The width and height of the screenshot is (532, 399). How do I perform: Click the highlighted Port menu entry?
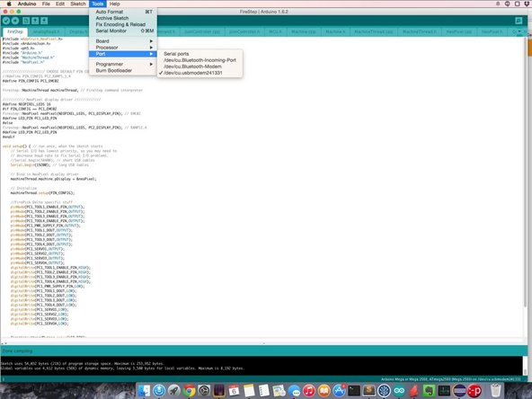pos(123,54)
